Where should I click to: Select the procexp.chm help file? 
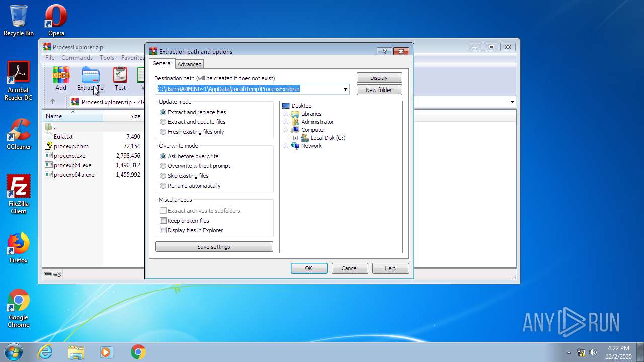pyautogui.click(x=71, y=146)
